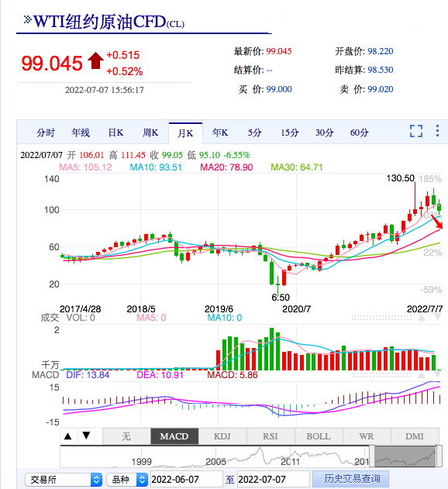
Task: Switch indicator to DMI
Action: click(x=415, y=436)
